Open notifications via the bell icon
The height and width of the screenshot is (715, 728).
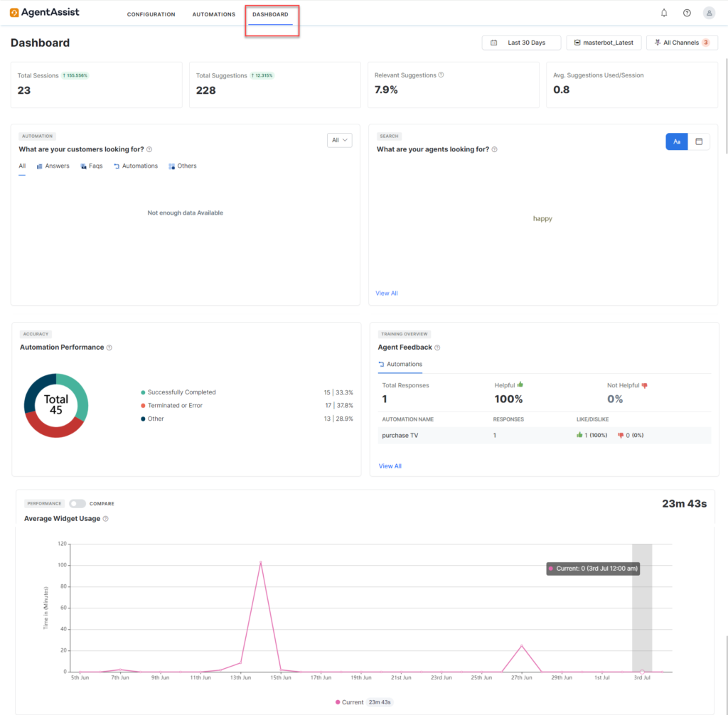[x=664, y=12]
